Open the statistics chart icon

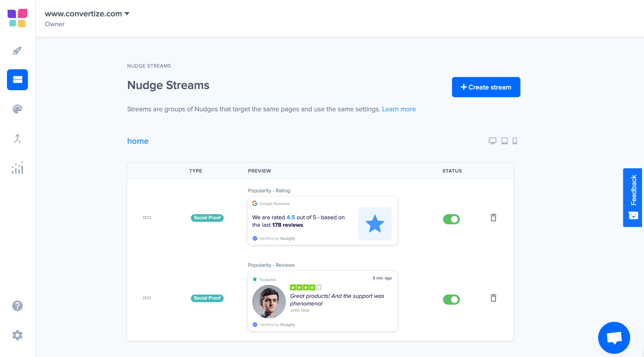(18, 168)
